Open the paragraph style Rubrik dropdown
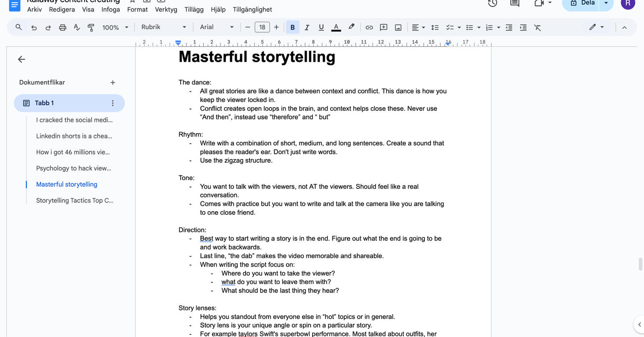This screenshot has height=337, width=644. pyautogui.click(x=164, y=27)
